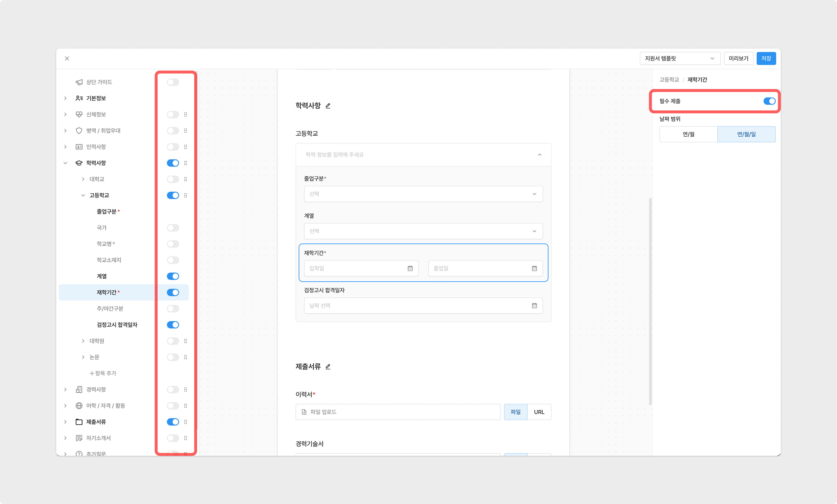The image size is (837, 504).
Task: Click the calendar icon in 검정고시 합격일자 field
Action: click(x=534, y=306)
